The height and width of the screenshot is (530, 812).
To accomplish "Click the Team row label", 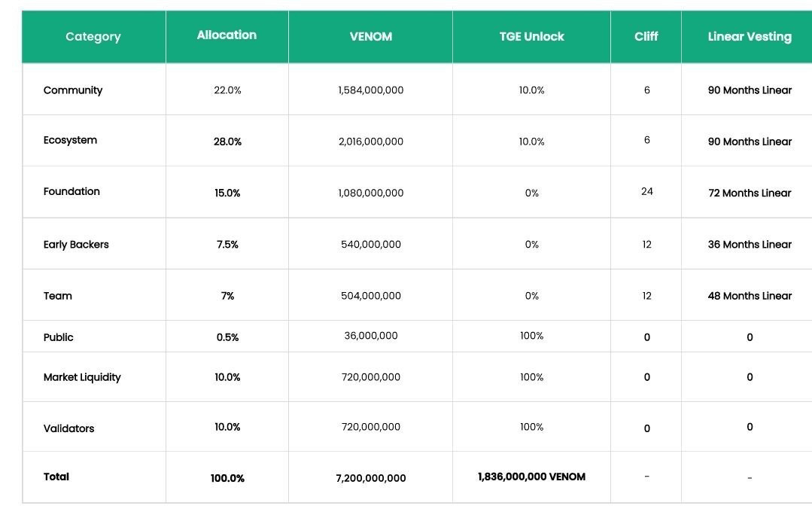I will (58, 296).
